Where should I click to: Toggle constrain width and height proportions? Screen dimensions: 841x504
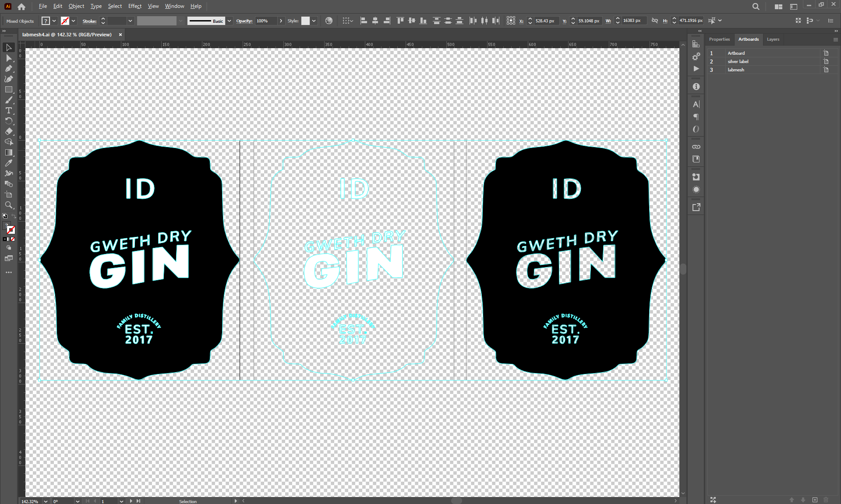click(654, 21)
